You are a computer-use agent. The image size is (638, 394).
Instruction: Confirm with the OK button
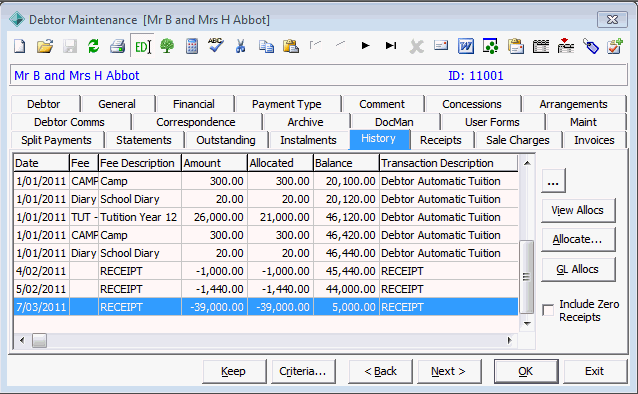(526, 371)
